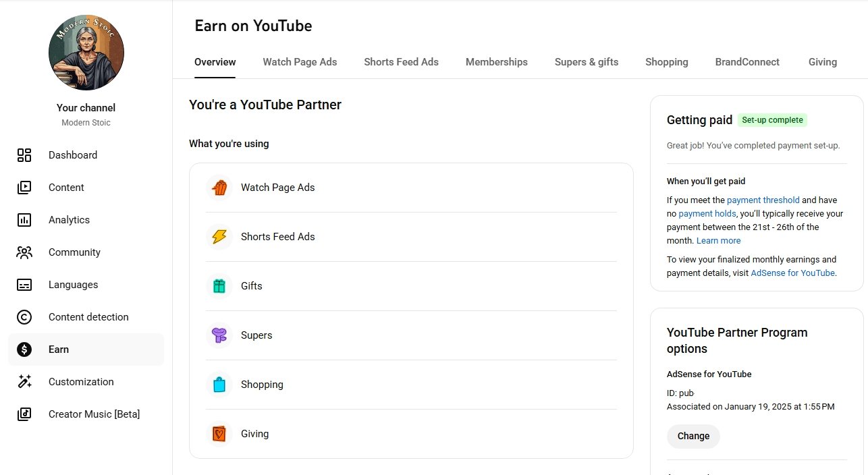
Task: Click the Watch Page Ads popcorn icon
Action: tap(219, 188)
